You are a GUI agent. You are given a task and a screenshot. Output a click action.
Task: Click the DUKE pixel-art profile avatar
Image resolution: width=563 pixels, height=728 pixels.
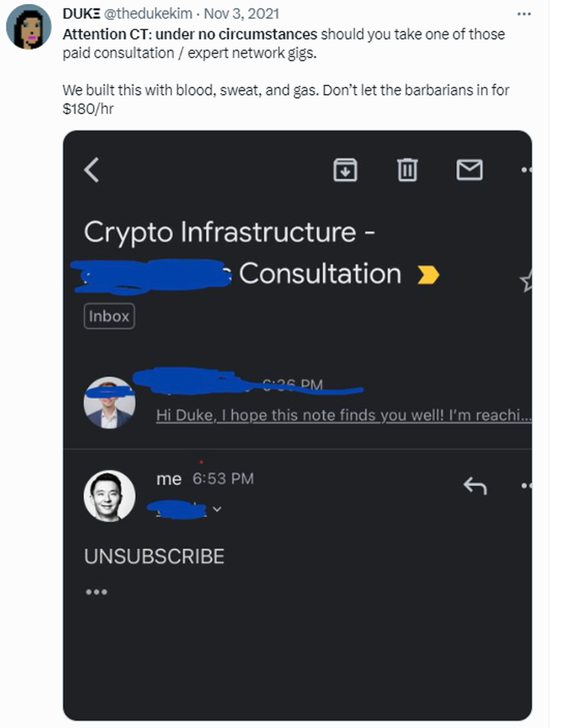coord(29,27)
